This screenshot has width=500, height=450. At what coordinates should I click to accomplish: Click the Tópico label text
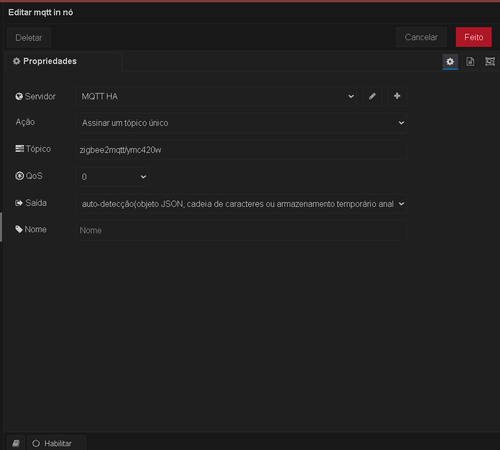click(x=38, y=149)
